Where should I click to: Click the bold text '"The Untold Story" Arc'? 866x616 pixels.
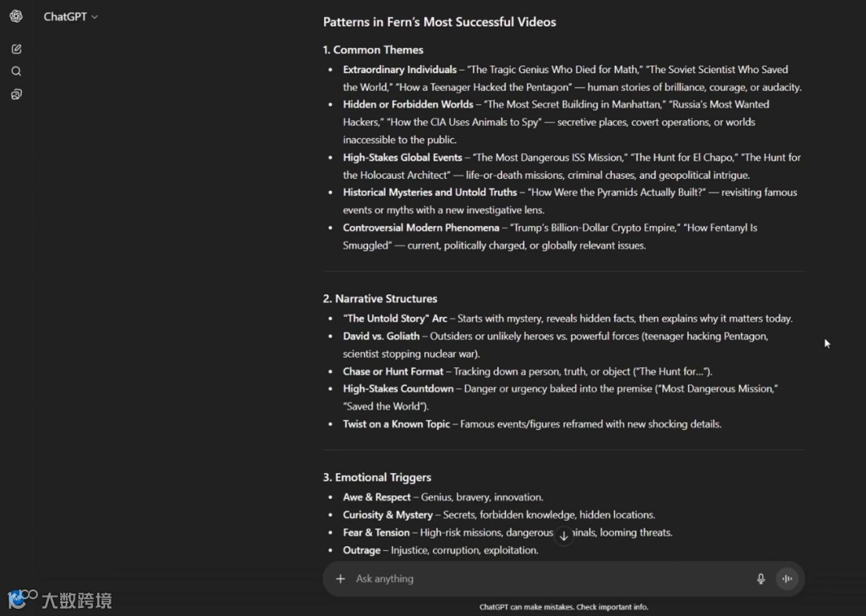pyautogui.click(x=395, y=318)
